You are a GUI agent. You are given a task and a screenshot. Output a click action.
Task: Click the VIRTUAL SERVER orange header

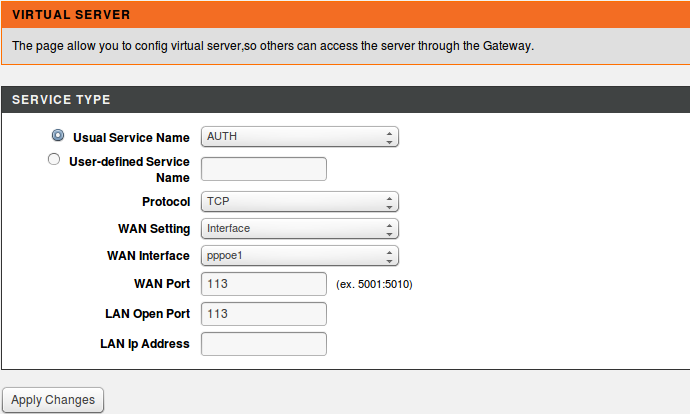tap(345, 15)
